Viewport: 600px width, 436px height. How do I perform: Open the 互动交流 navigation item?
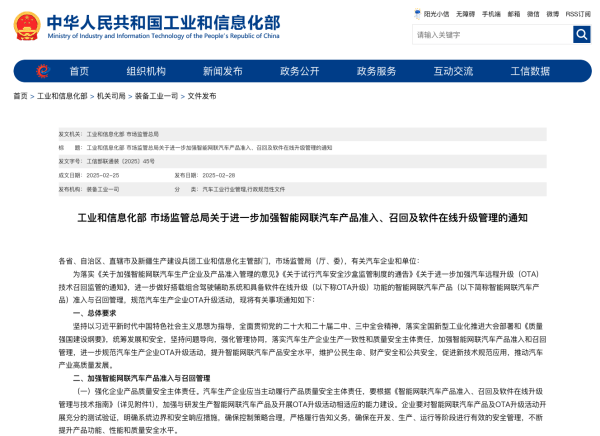click(453, 71)
